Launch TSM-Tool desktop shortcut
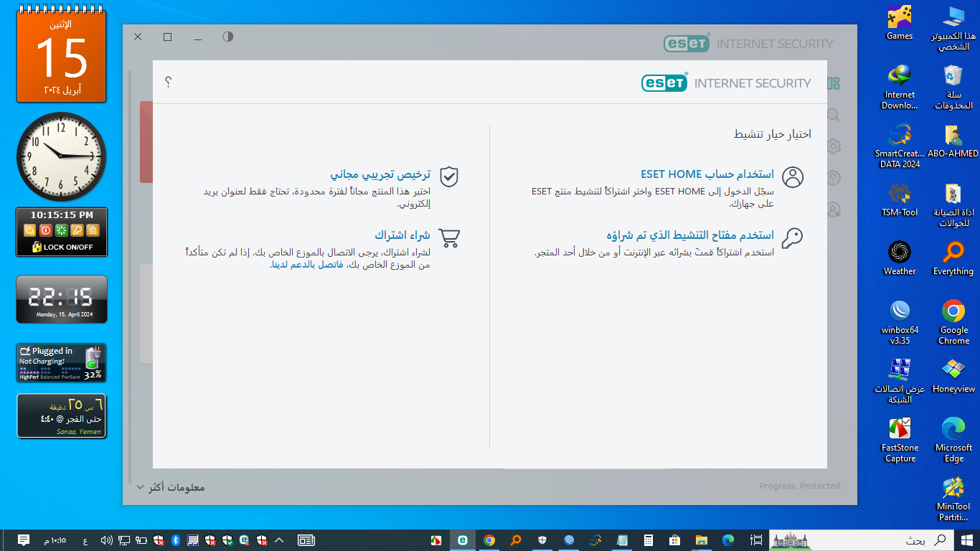The width and height of the screenshot is (980, 551). 900,200
